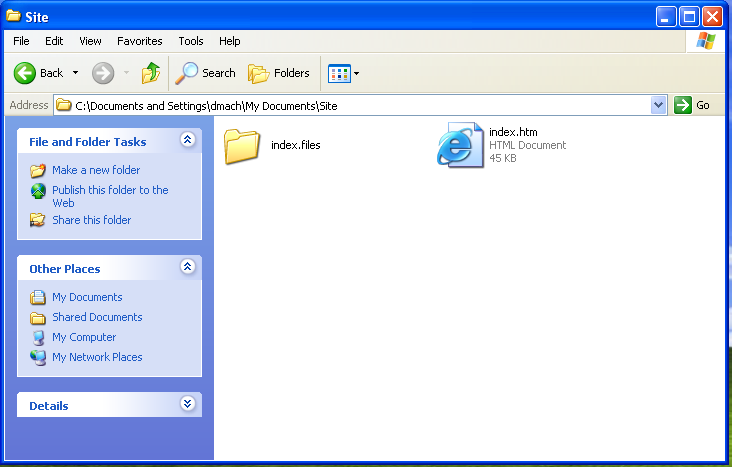Viewport: 732px width, 467px height.
Task: Open the Favorites menu
Action: coord(139,41)
